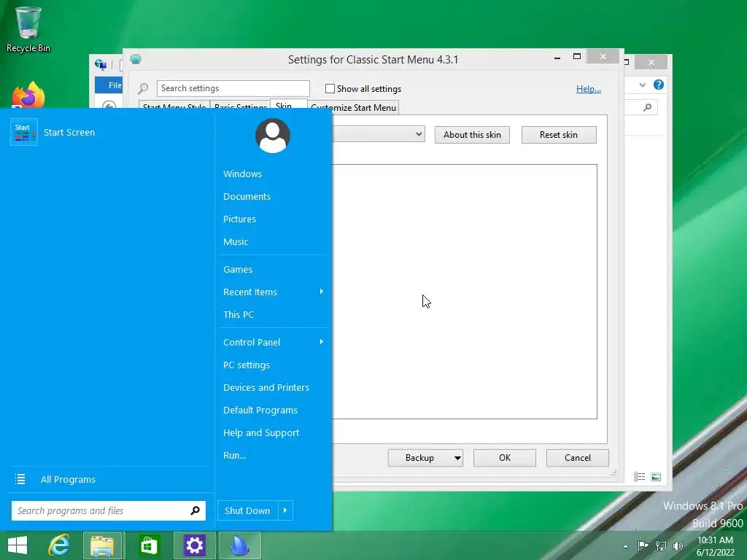Enable Show all settings checkbox

(330, 88)
